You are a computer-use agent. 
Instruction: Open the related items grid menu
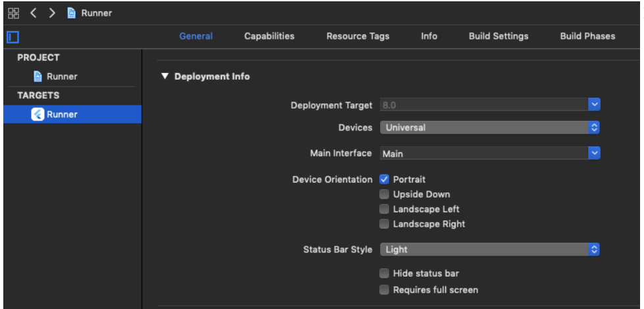(13, 13)
